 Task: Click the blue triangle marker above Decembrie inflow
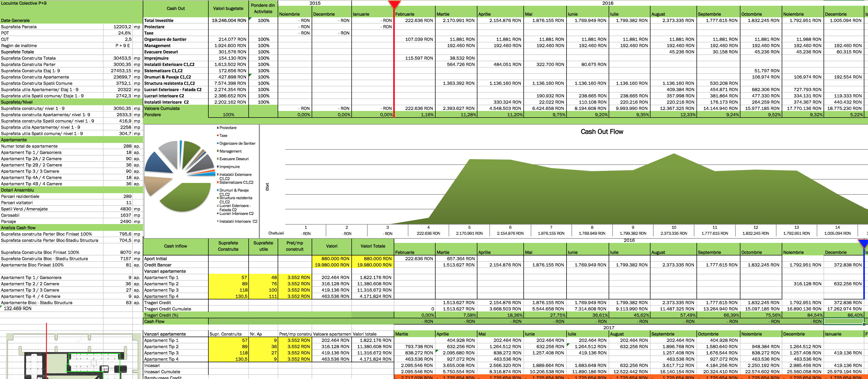[x=864, y=243]
